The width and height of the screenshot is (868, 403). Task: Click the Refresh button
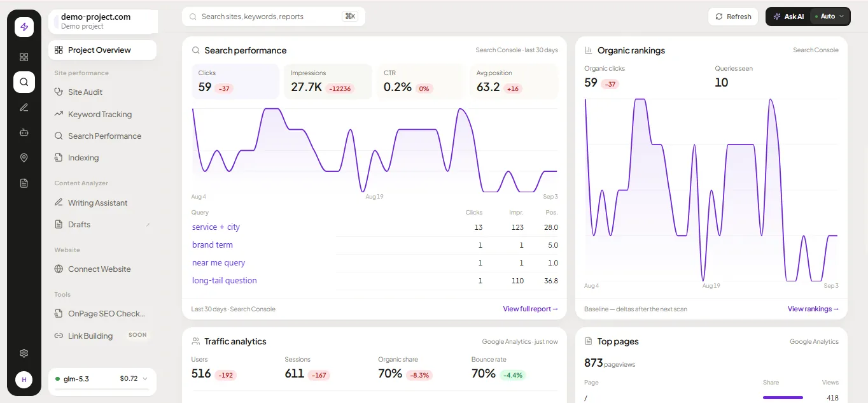click(734, 17)
